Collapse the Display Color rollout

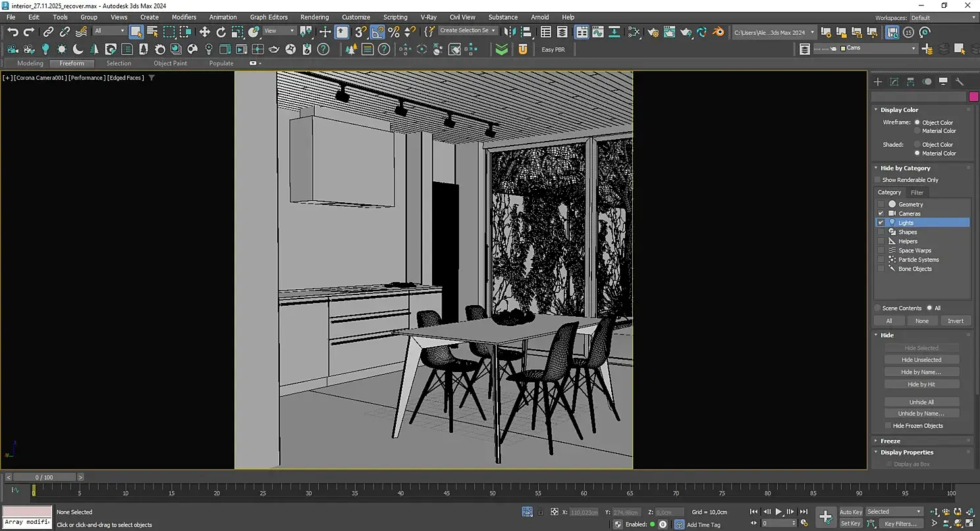point(899,110)
